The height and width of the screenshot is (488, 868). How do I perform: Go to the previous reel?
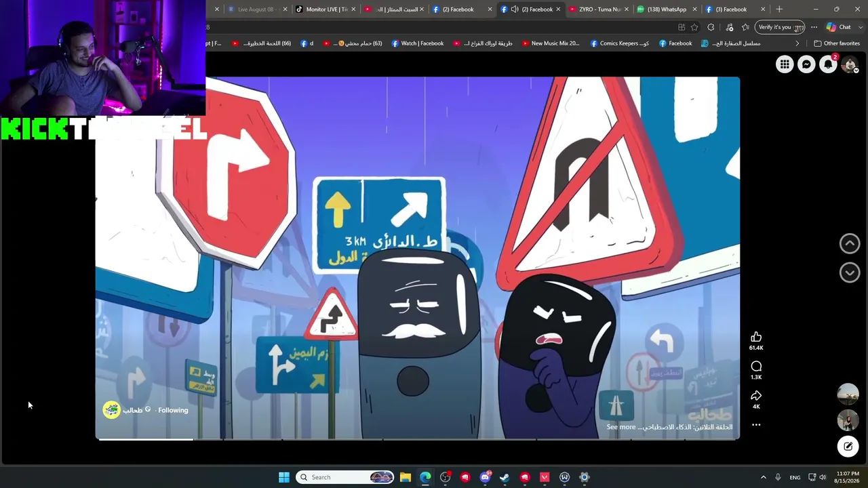tap(850, 243)
